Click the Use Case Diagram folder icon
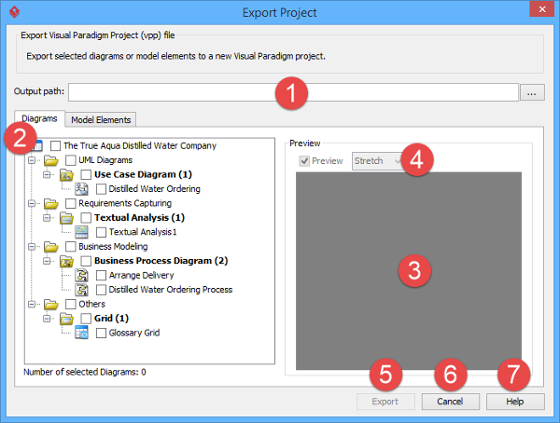This screenshot has width=560, height=423. [67, 175]
